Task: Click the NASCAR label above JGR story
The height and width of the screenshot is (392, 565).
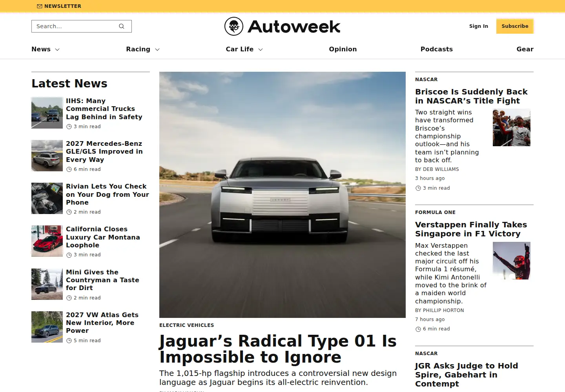Action: click(426, 354)
